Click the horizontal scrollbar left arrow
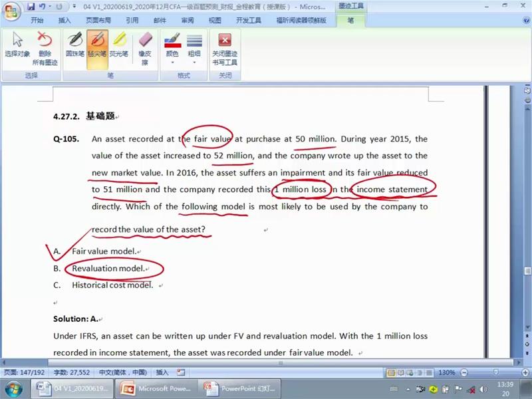This screenshot has height=399, width=532. (4, 362)
